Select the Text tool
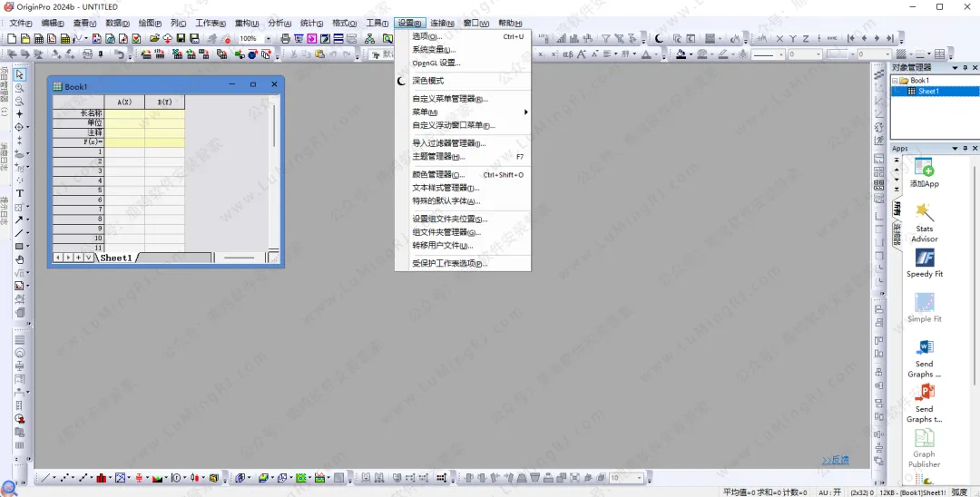The image size is (980, 497). pyautogui.click(x=19, y=193)
